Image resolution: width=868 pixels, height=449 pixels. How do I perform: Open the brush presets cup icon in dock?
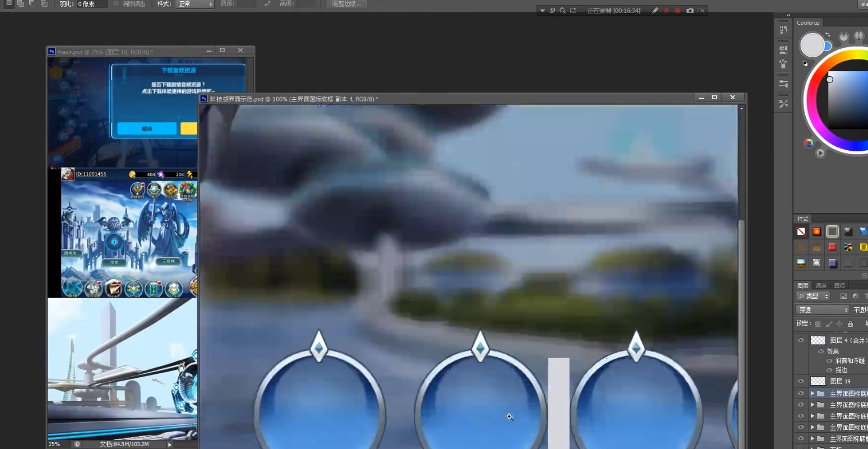point(783,63)
